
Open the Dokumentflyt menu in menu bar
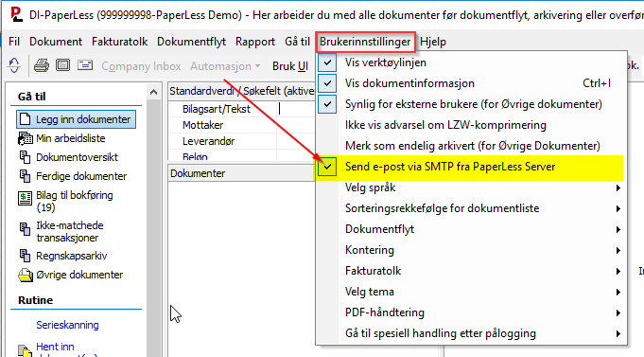point(191,42)
